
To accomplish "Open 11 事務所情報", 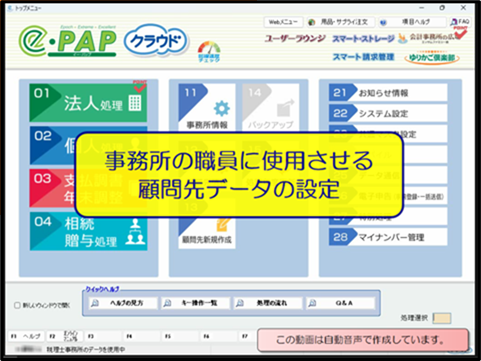I will tap(207, 107).
